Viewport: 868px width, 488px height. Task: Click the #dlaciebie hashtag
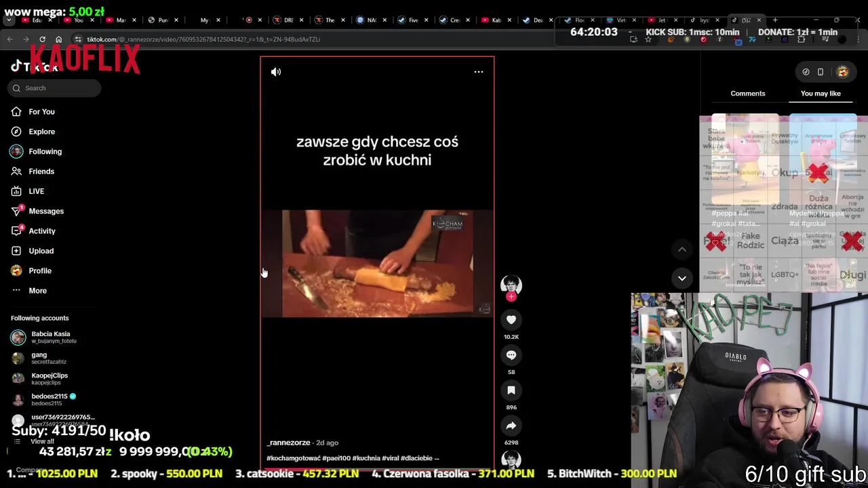(417, 458)
